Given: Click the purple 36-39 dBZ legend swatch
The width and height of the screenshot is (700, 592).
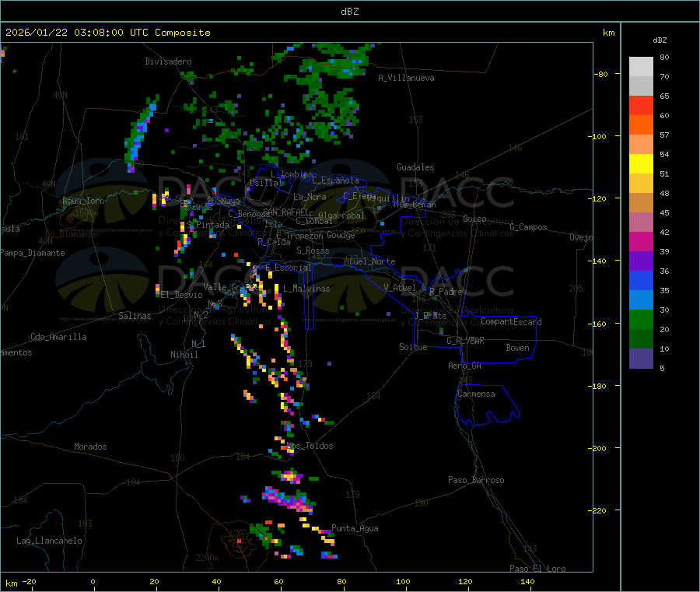Looking at the screenshot, I should click(641, 261).
